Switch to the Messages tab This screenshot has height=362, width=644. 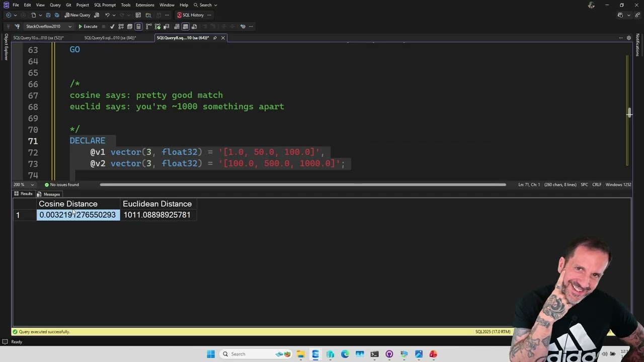[x=48, y=194]
